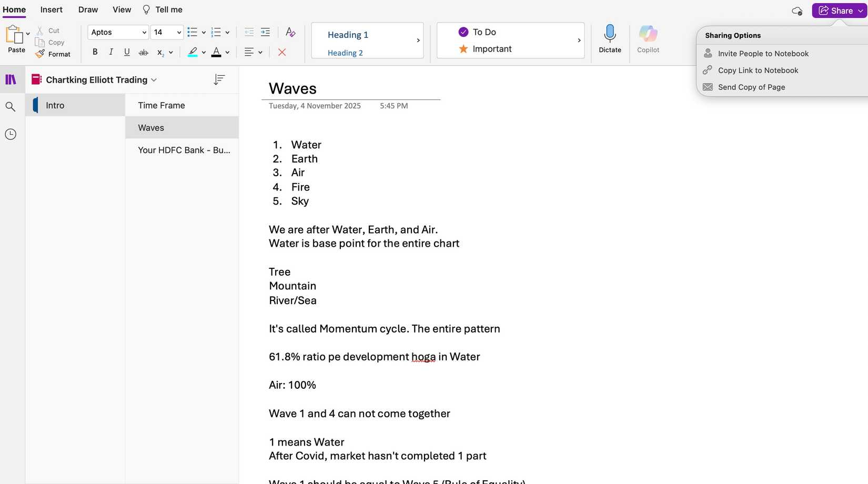Viewport: 868px width, 484px height.
Task: Open the notebooks library icon
Action: (11, 79)
